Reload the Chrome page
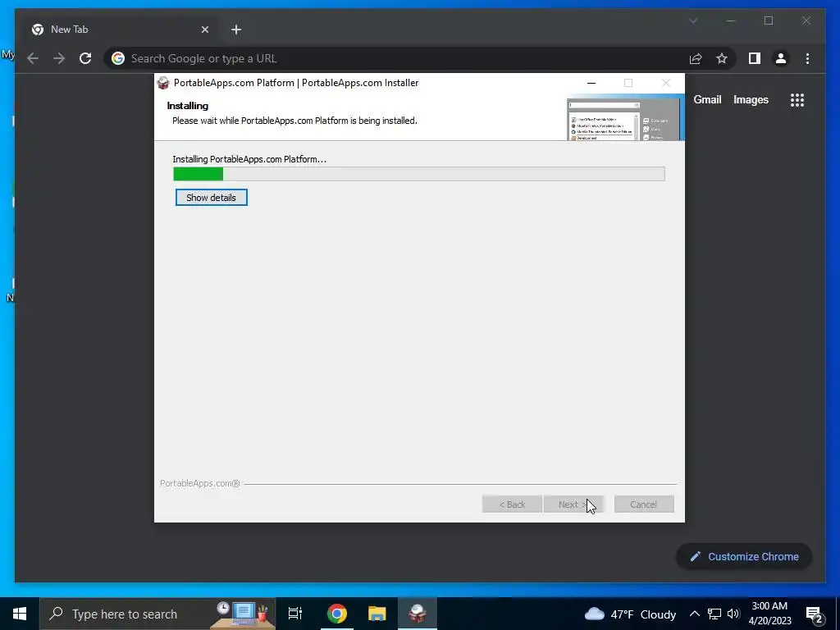Image resolution: width=840 pixels, height=630 pixels. tap(85, 58)
